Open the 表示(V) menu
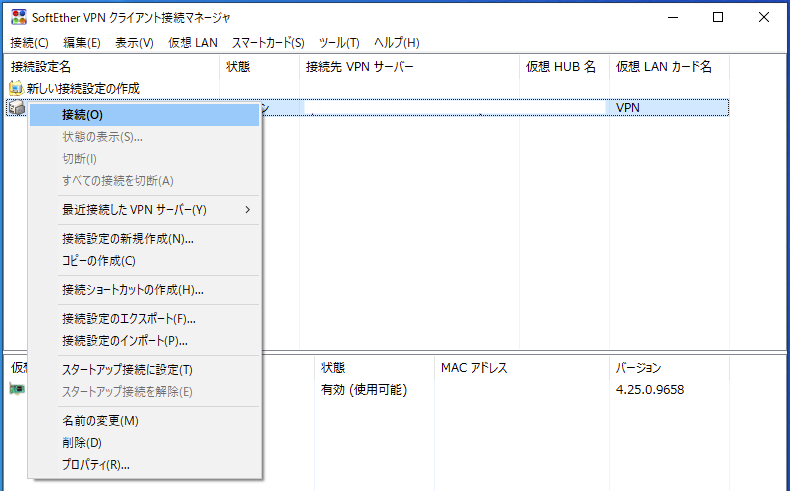Screen dimensions: 790x491 pos(134,43)
